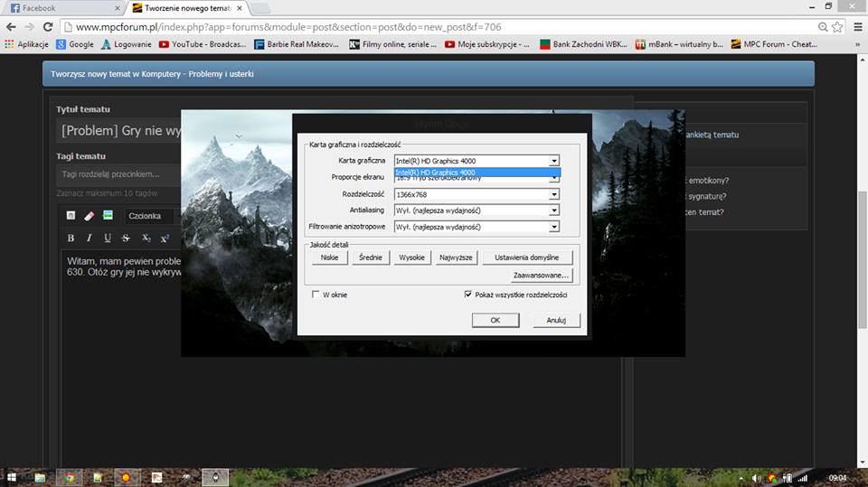The width and height of the screenshot is (868, 487).
Task: Open the Google bookmark
Action: click(75, 44)
